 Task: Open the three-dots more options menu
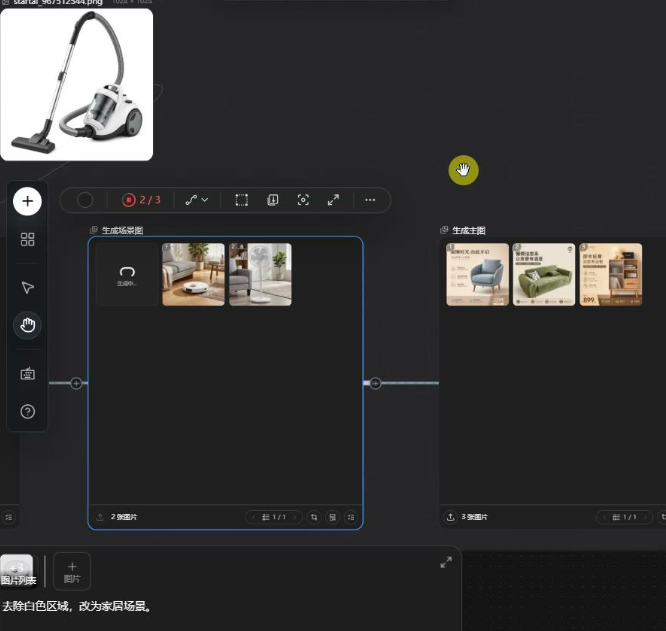(x=370, y=200)
